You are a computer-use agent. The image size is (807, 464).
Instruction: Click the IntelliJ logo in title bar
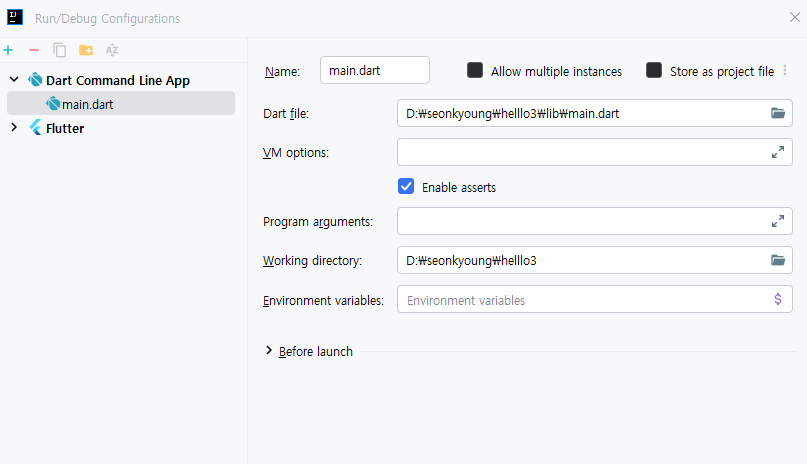click(x=15, y=17)
